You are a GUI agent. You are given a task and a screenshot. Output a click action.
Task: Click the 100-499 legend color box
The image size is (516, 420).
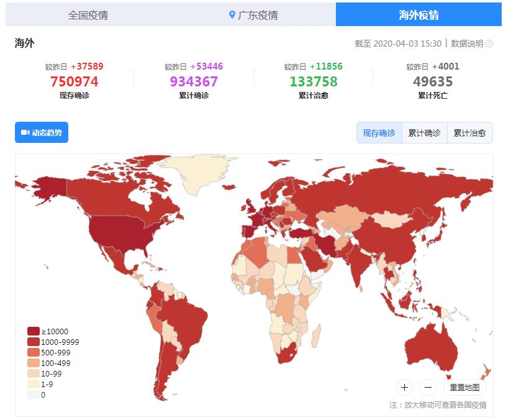(33, 363)
